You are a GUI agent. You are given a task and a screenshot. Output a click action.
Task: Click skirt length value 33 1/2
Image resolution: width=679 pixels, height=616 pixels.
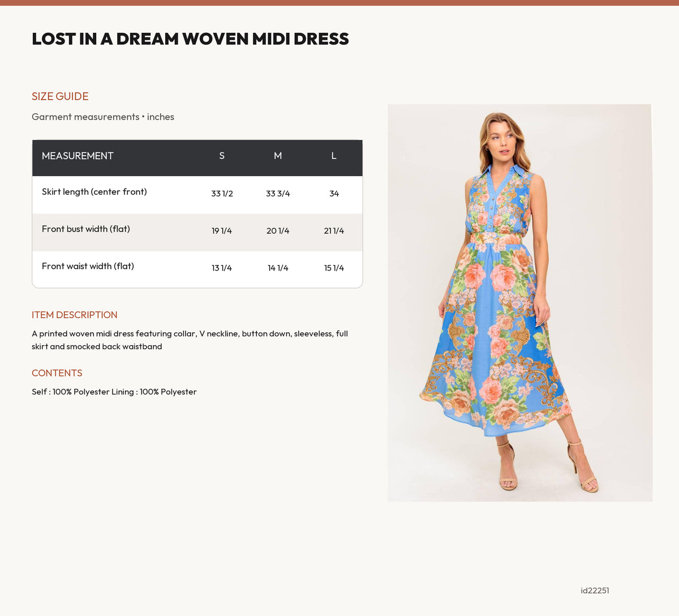222,194
